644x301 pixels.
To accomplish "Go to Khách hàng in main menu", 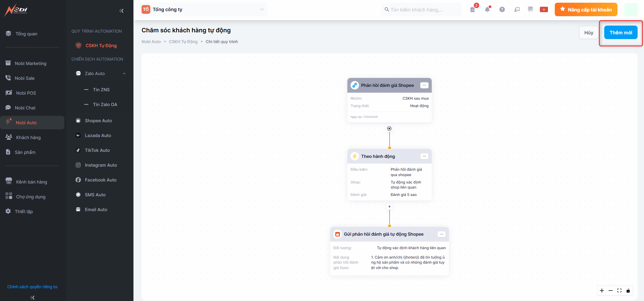I will click(28, 137).
